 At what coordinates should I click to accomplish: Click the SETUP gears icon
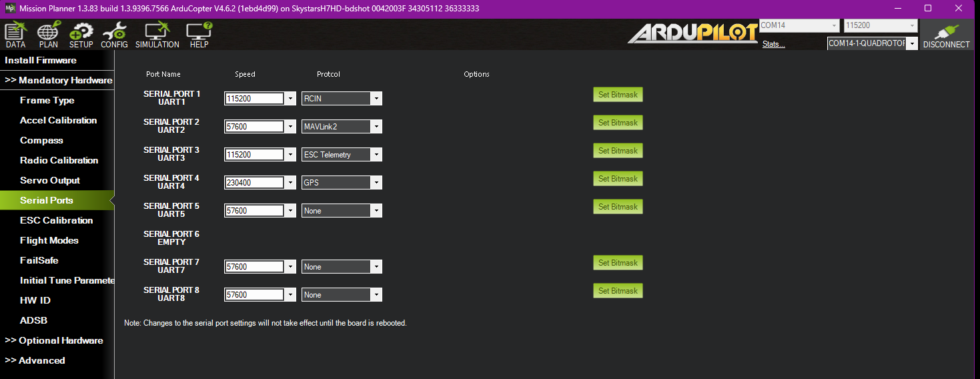[81, 35]
